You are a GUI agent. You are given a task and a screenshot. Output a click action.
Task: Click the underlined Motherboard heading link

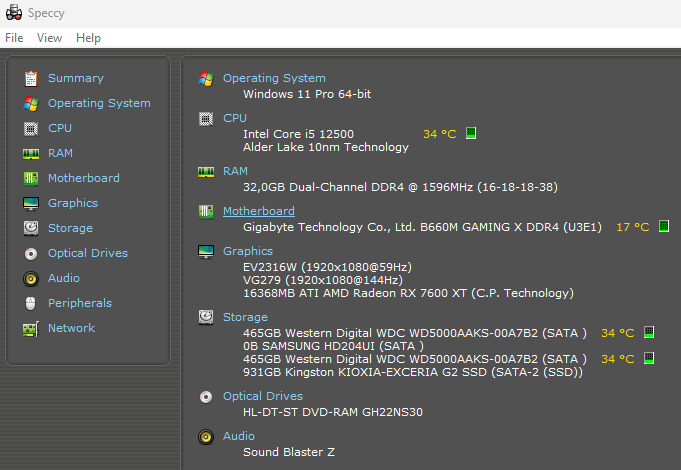tap(259, 211)
